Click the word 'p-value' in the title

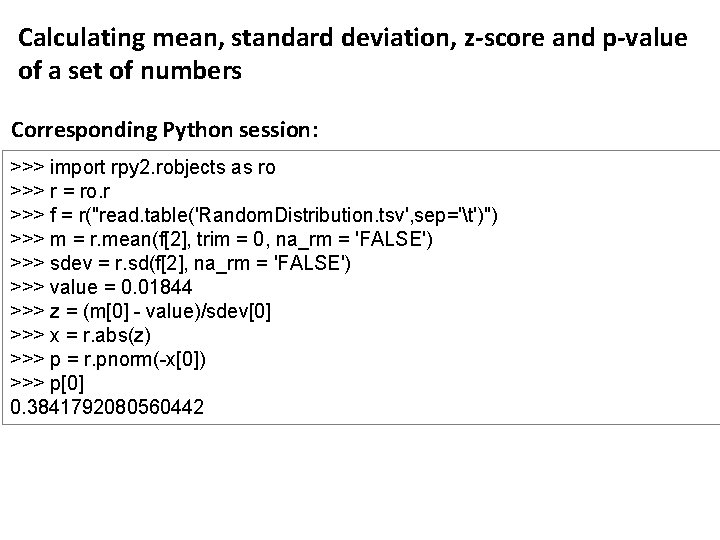[644, 39]
